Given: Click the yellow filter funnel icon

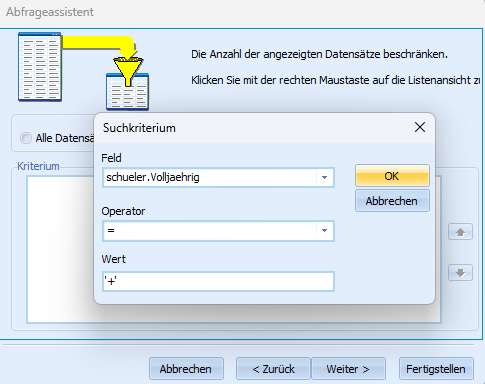Looking at the screenshot, I should pyautogui.click(x=128, y=71).
